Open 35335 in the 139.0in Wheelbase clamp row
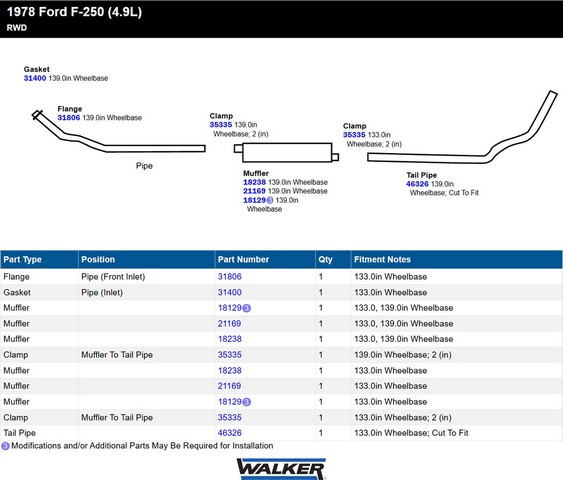Viewport: 563px width, 480px height. [229, 355]
